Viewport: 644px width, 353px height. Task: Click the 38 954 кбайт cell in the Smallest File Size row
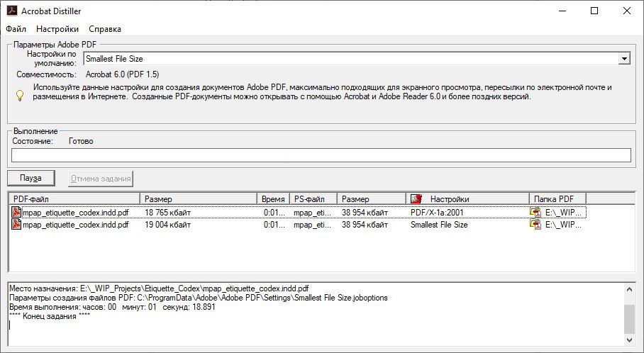click(365, 225)
